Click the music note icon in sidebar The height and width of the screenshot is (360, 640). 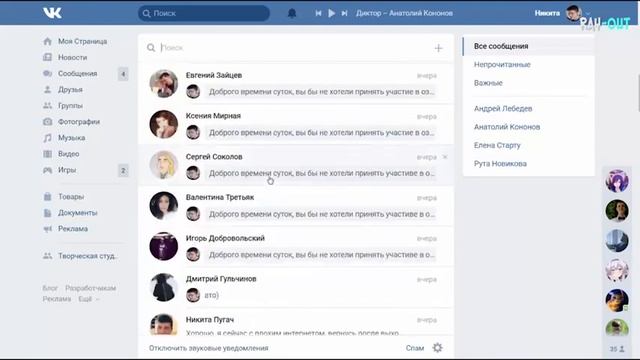pyautogui.click(x=47, y=138)
